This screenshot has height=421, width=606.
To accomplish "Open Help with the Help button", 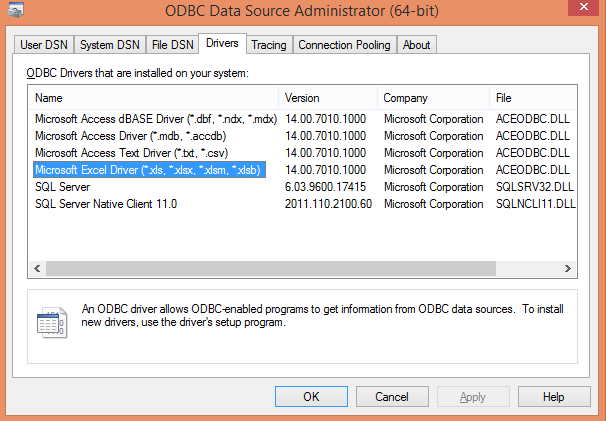I will [553, 396].
